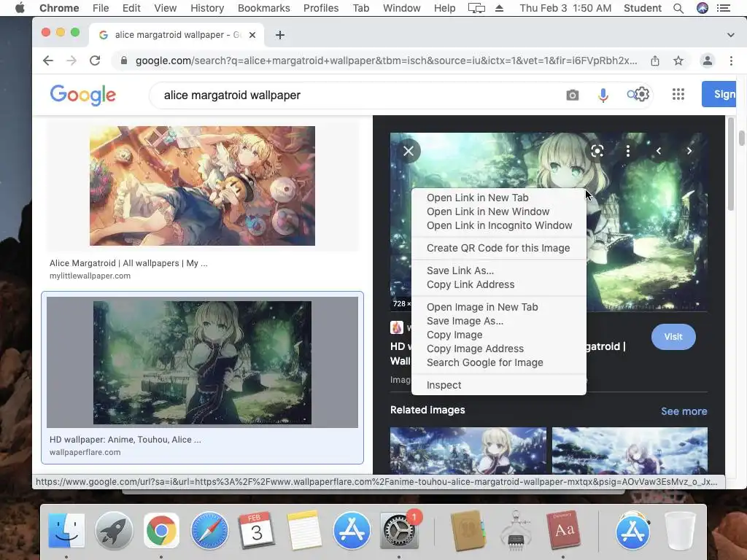Viewport: 747px width, 560px height.
Task: Start voice search with microphone icon
Action: click(603, 96)
